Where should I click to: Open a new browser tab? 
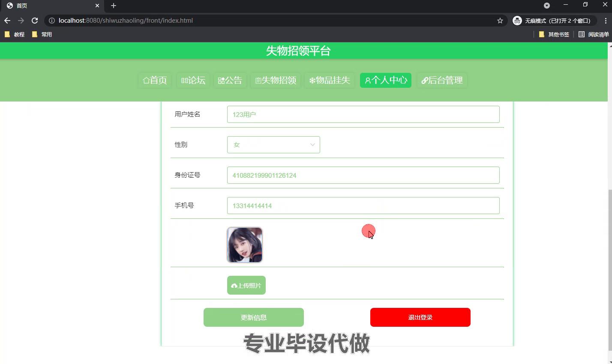coord(114,6)
